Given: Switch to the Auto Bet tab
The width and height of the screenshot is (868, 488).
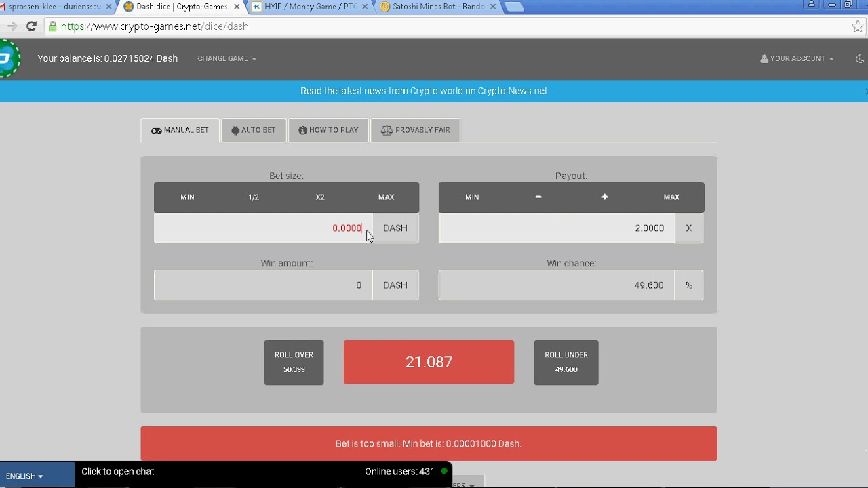Looking at the screenshot, I should (254, 130).
